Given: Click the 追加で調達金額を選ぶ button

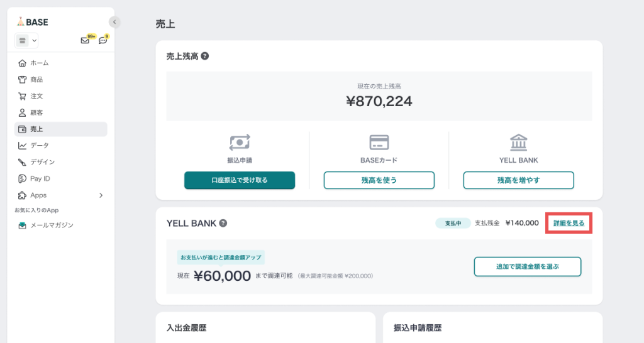Looking at the screenshot, I should [527, 266].
